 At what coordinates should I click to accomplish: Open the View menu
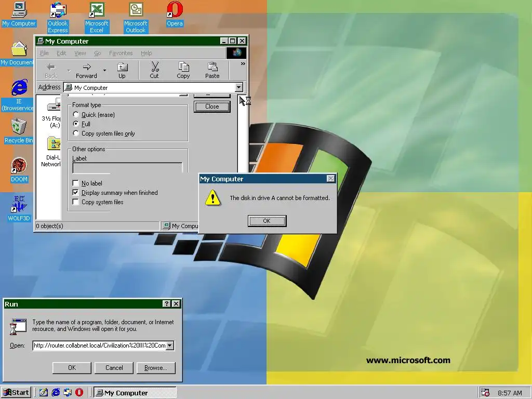click(80, 53)
